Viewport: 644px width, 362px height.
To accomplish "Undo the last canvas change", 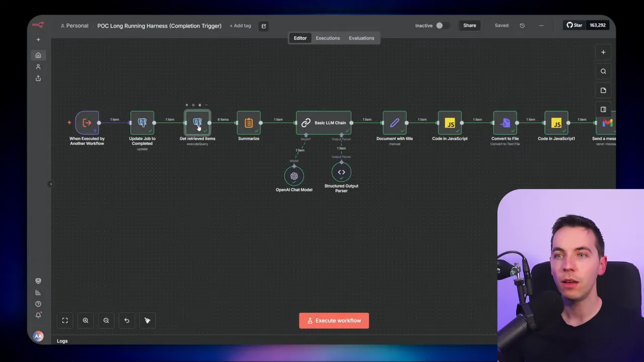I will (x=126, y=320).
